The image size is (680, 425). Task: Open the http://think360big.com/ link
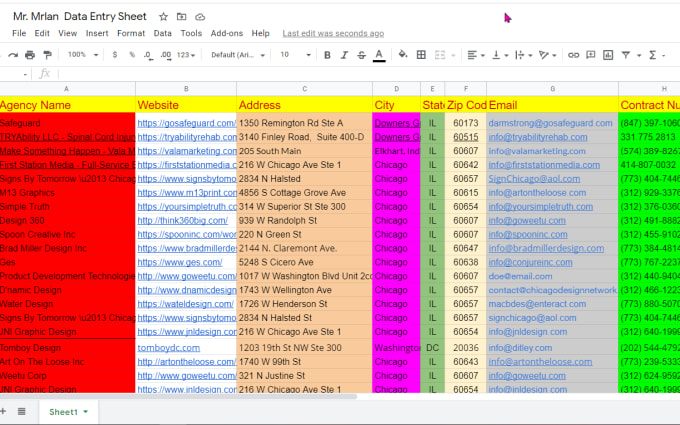(x=183, y=221)
